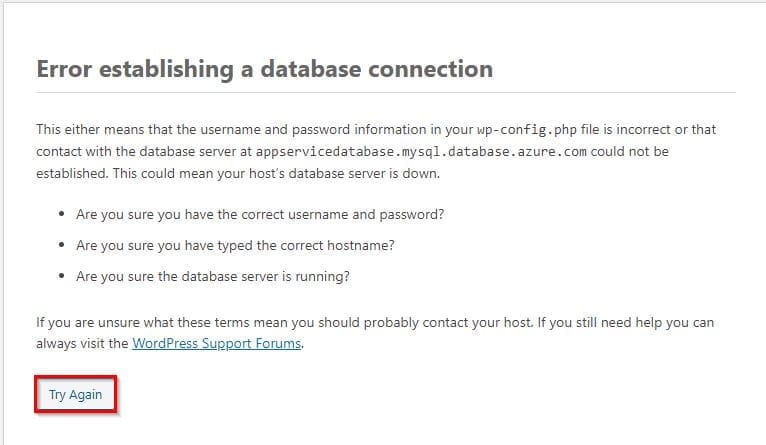Click the Try Again button
The image size is (766, 445).
click(x=75, y=395)
